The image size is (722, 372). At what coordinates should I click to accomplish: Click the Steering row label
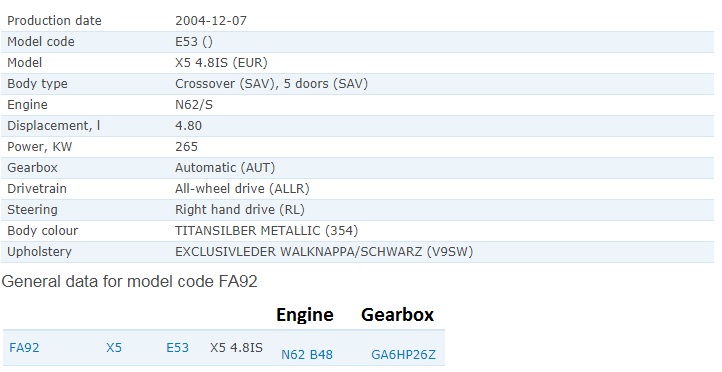click(32, 210)
